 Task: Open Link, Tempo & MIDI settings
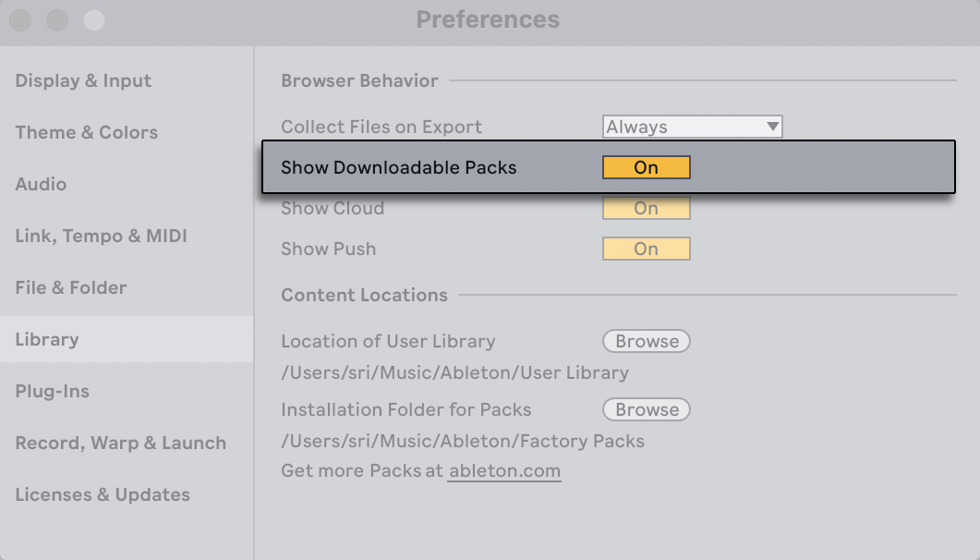[101, 236]
